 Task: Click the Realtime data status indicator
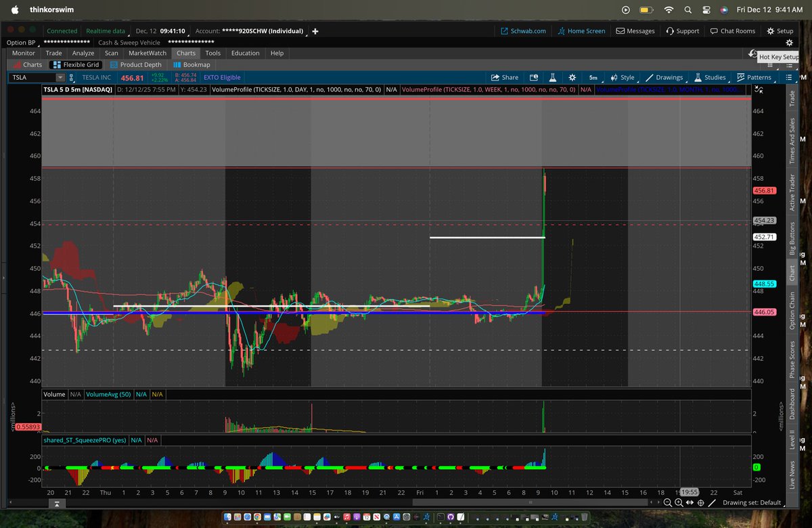[x=105, y=31]
